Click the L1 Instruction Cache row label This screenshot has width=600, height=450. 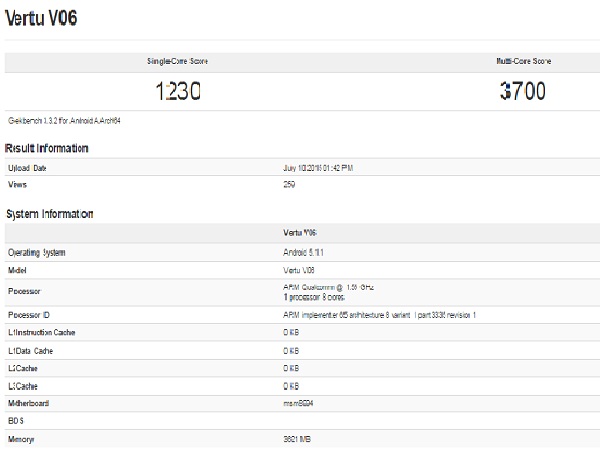pyautogui.click(x=42, y=332)
